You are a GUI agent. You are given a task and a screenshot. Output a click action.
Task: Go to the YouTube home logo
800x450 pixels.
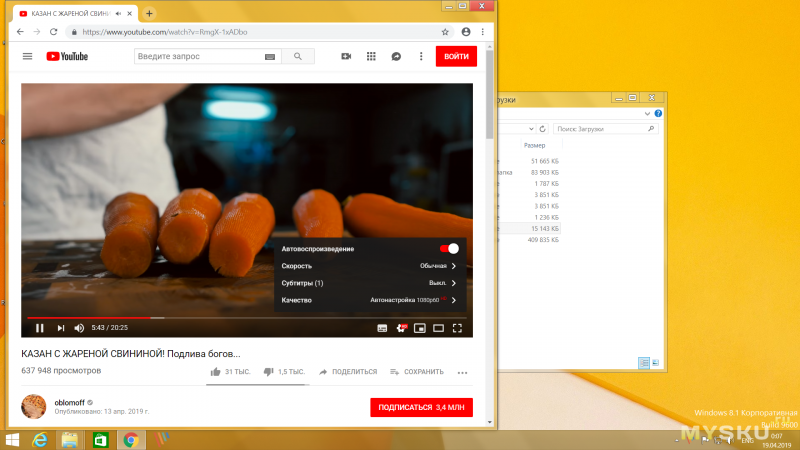67,56
